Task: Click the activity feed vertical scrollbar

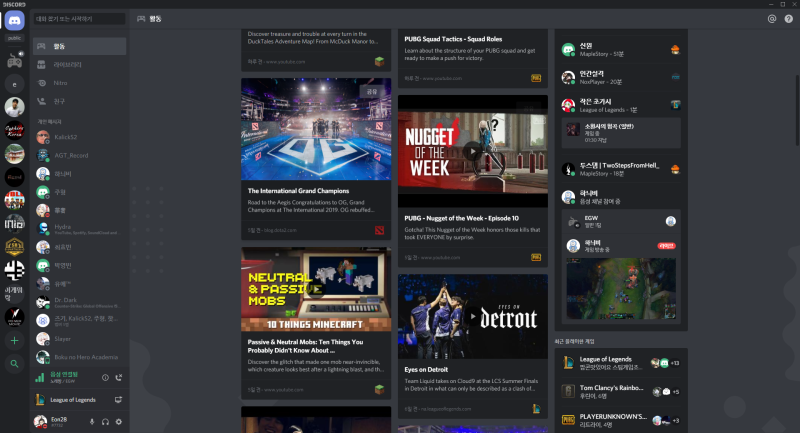Action: [797, 110]
